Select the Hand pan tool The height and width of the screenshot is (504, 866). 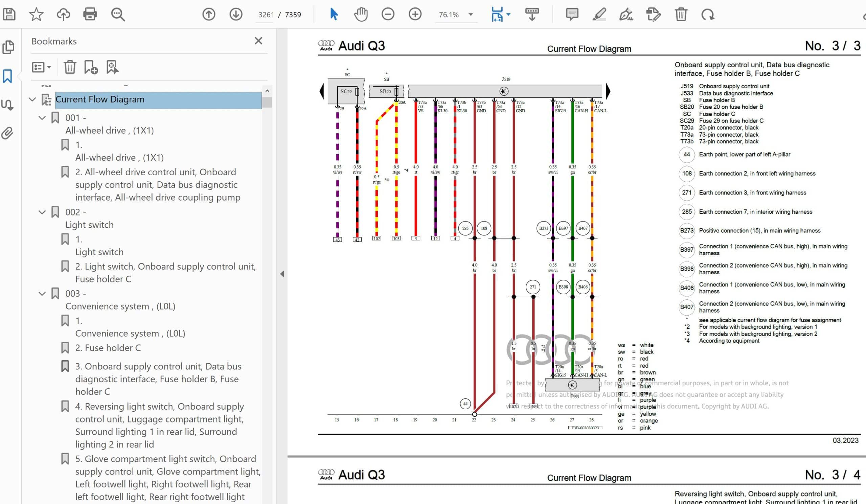pos(361,15)
